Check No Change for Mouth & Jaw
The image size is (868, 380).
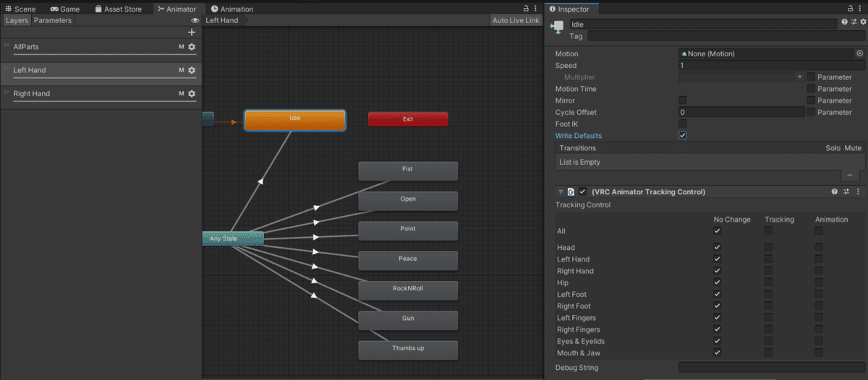(x=718, y=353)
